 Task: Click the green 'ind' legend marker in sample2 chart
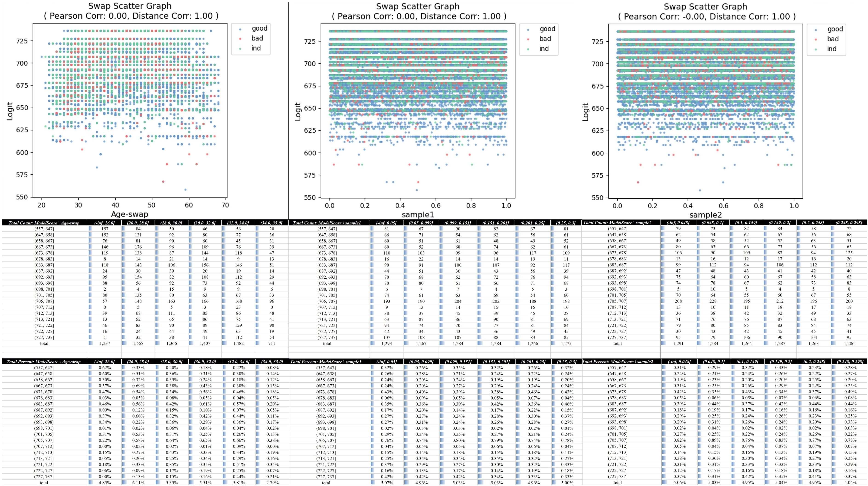(x=816, y=49)
